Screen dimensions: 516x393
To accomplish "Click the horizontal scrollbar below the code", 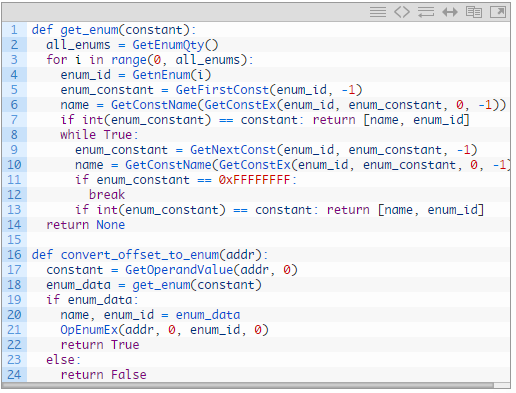I will pyautogui.click(x=247, y=385).
